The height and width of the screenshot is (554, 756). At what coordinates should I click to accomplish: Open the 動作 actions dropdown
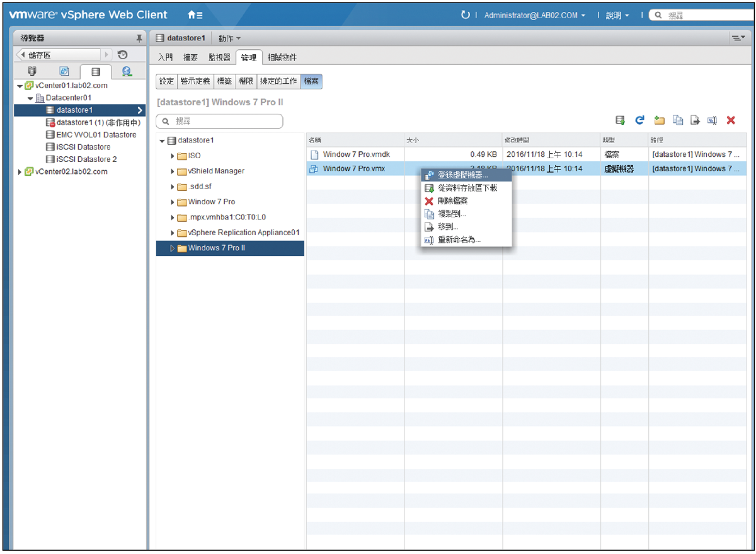229,38
